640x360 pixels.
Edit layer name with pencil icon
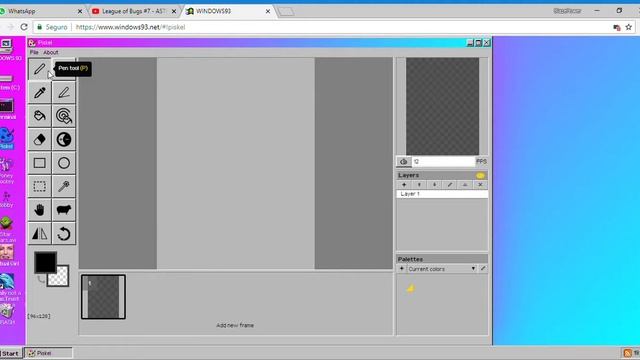click(450, 185)
